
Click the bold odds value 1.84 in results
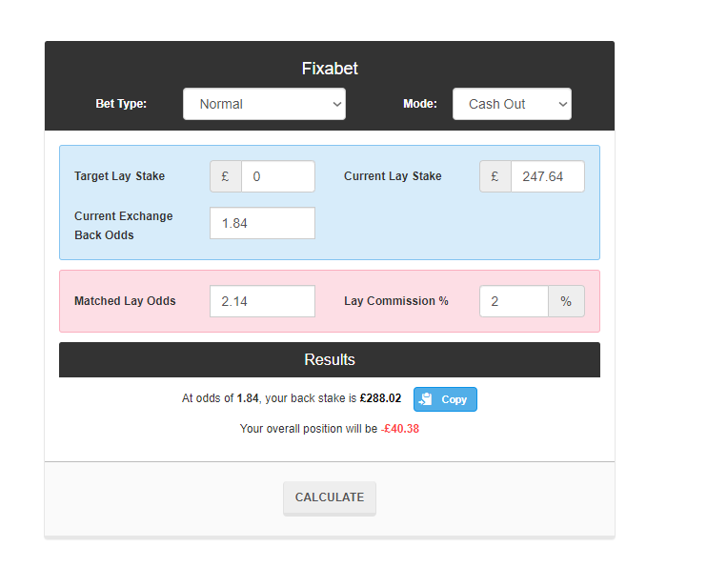(248, 398)
